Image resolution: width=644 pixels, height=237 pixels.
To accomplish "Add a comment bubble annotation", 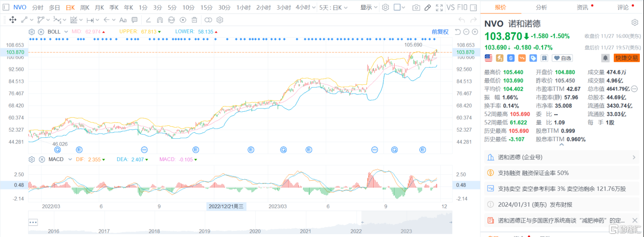I will [134, 20].
